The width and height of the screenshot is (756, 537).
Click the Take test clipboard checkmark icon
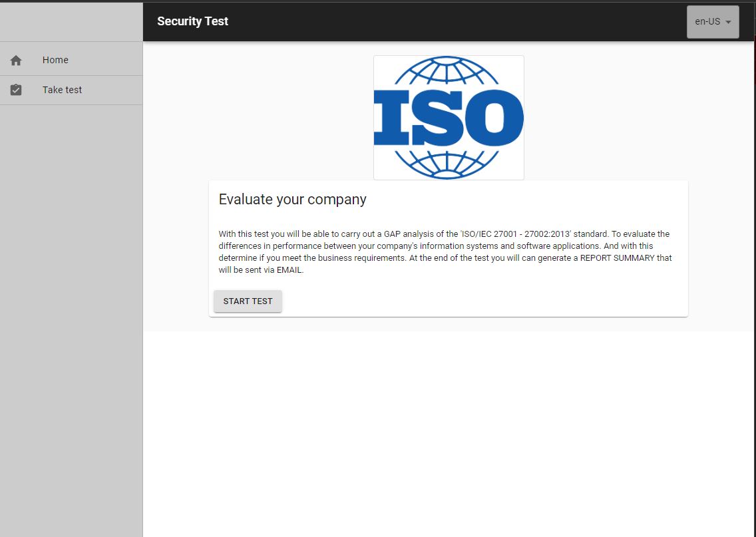click(17, 90)
